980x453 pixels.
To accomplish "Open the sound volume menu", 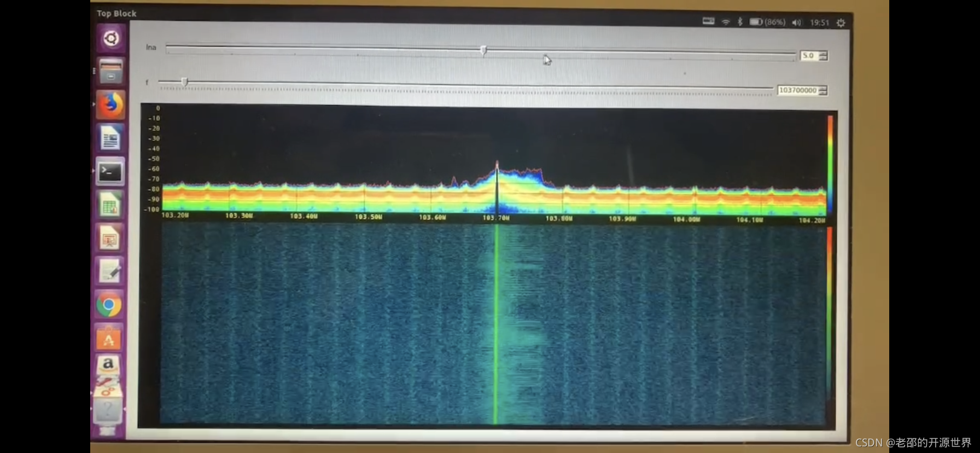I will (796, 22).
